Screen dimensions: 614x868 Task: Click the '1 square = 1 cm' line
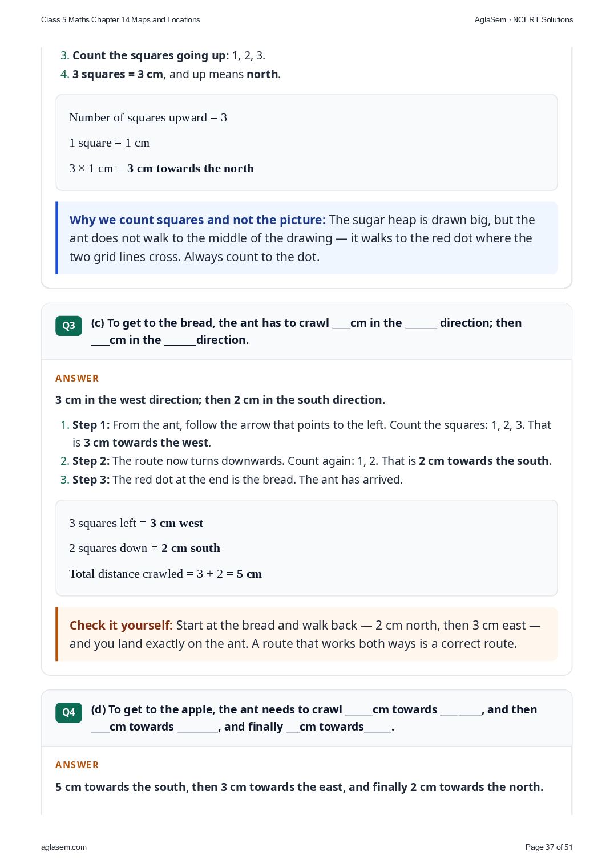click(109, 143)
